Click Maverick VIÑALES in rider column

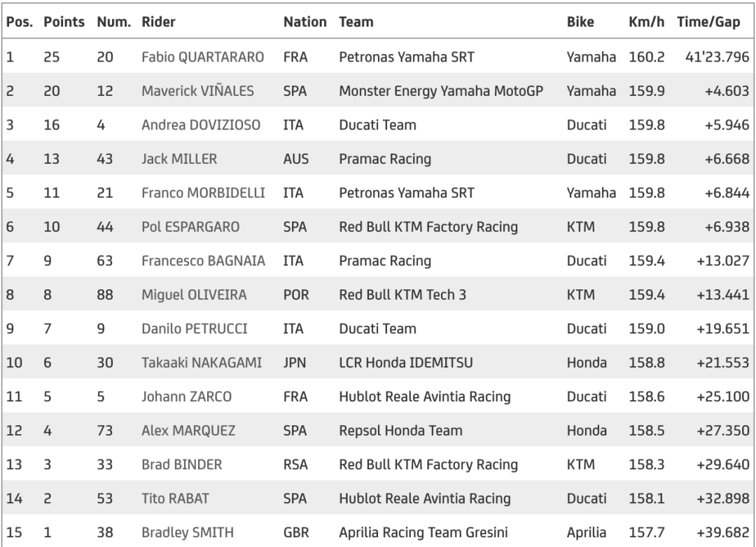coord(197,91)
